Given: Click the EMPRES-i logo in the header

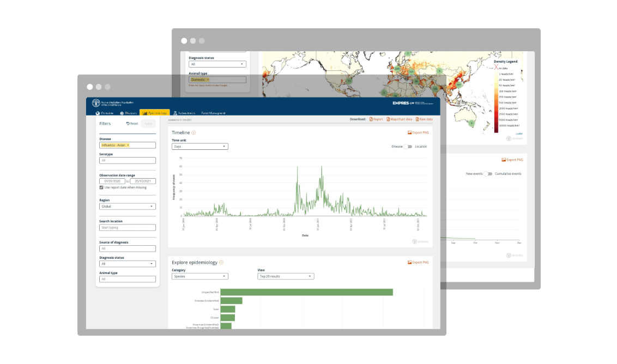Looking at the screenshot, I should [x=413, y=103].
